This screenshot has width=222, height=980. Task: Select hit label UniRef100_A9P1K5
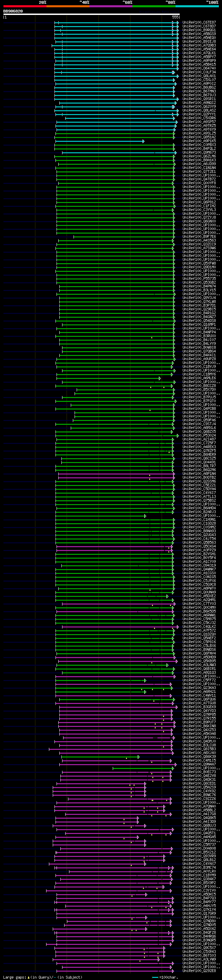click(x=199, y=141)
